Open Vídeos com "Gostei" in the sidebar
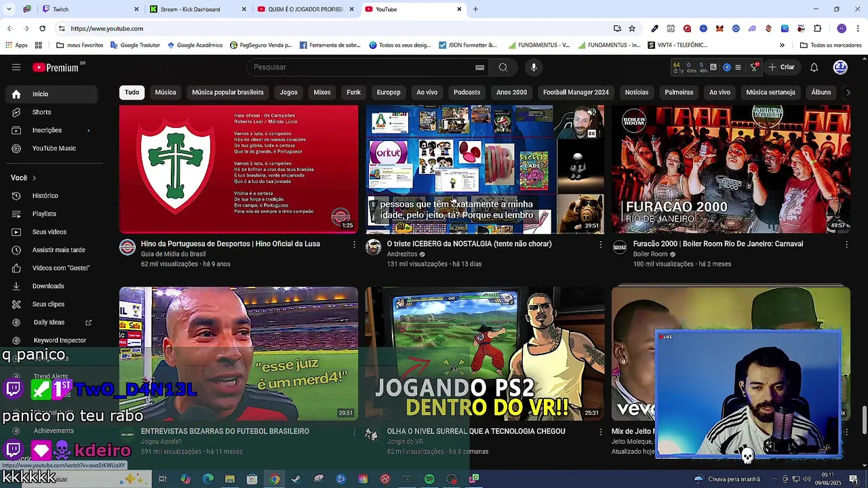The image size is (868, 488). coord(53,268)
